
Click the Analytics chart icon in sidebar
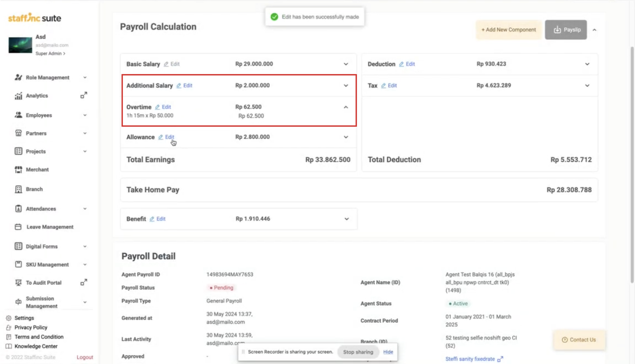[x=18, y=96]
